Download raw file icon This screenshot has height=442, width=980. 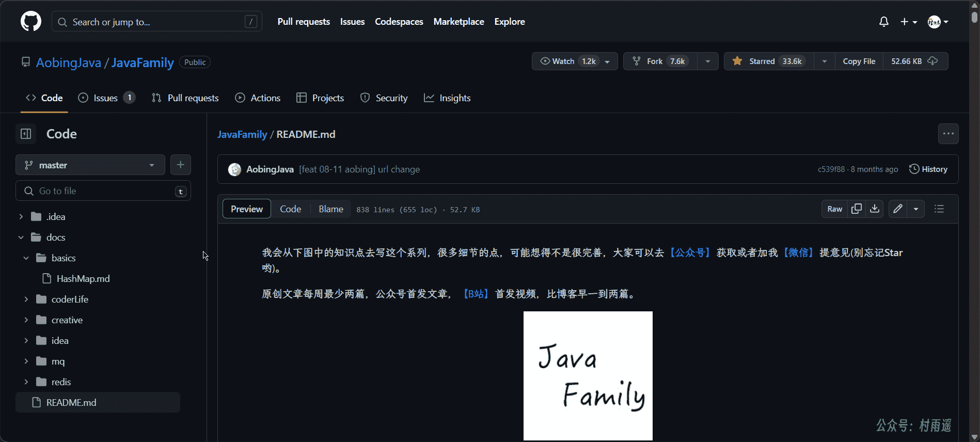875,209
